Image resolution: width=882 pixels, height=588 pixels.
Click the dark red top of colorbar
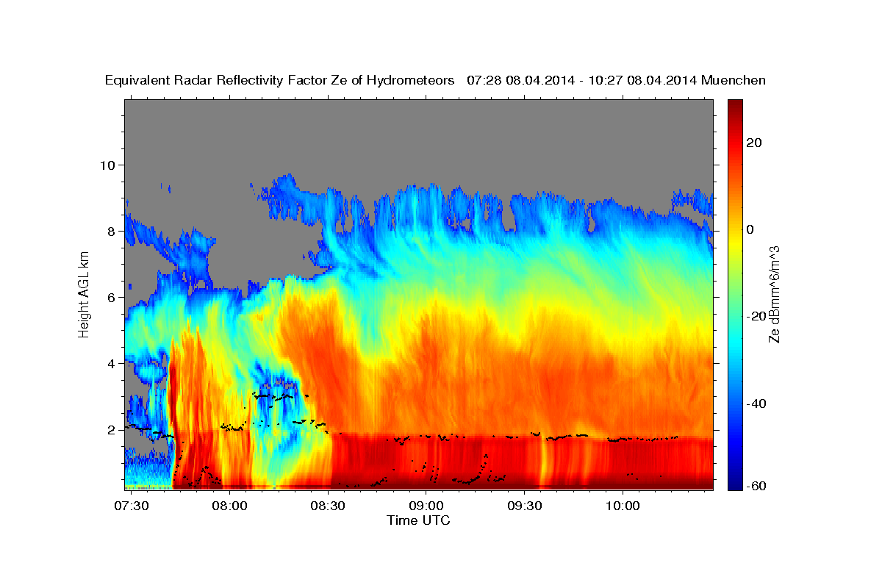[x=734, y=103]
